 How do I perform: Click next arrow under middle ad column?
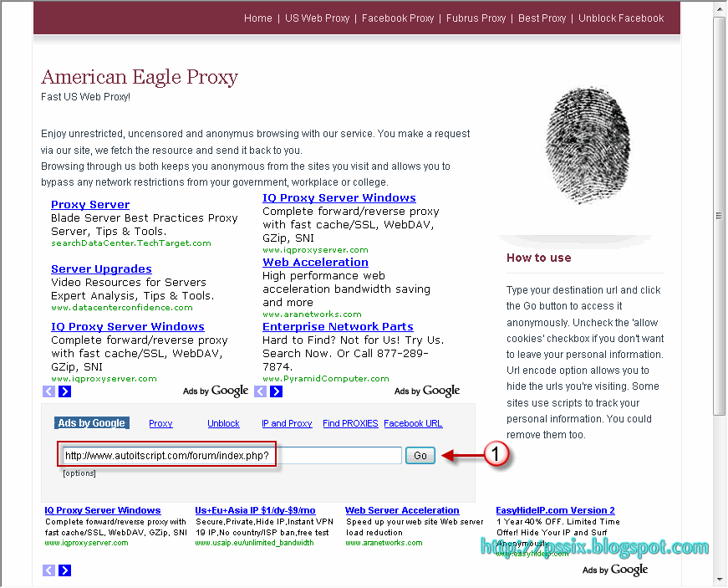pyautogui.click(x=277, y=391)
